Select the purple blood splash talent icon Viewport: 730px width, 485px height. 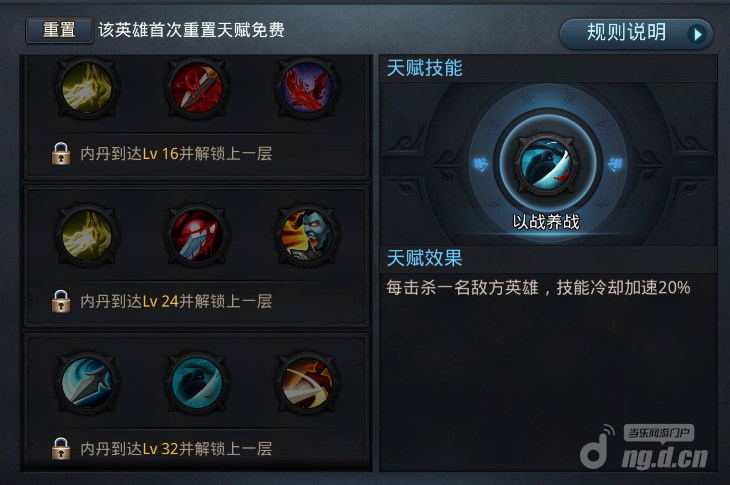point(307,88)
